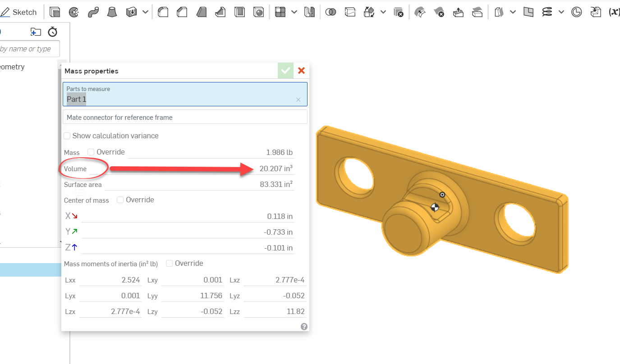Select the Shell tool
The image size is (620, 364).
(x=239, y=12)
